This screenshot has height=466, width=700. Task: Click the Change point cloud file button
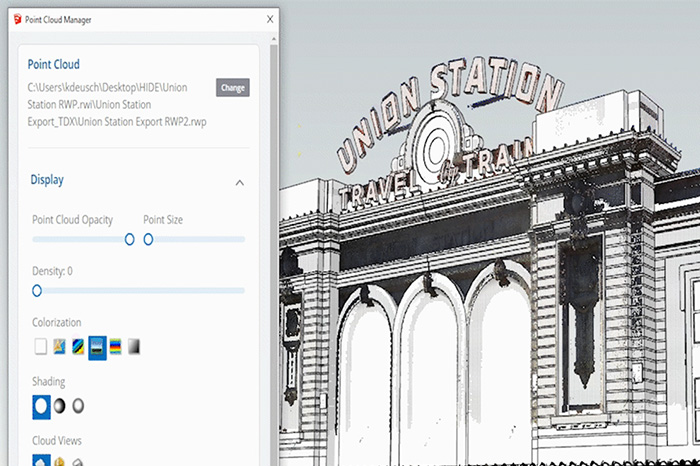[233, 87]
